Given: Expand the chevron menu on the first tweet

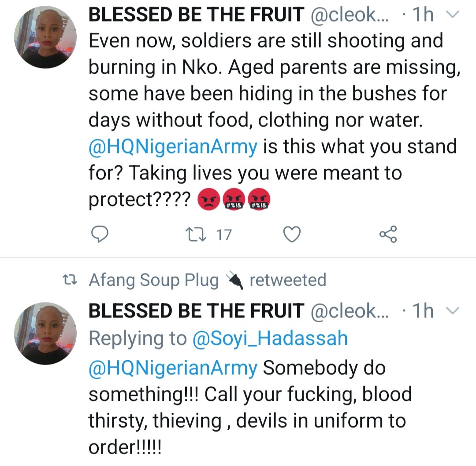Looking at the screenshot, I should 453,16.
